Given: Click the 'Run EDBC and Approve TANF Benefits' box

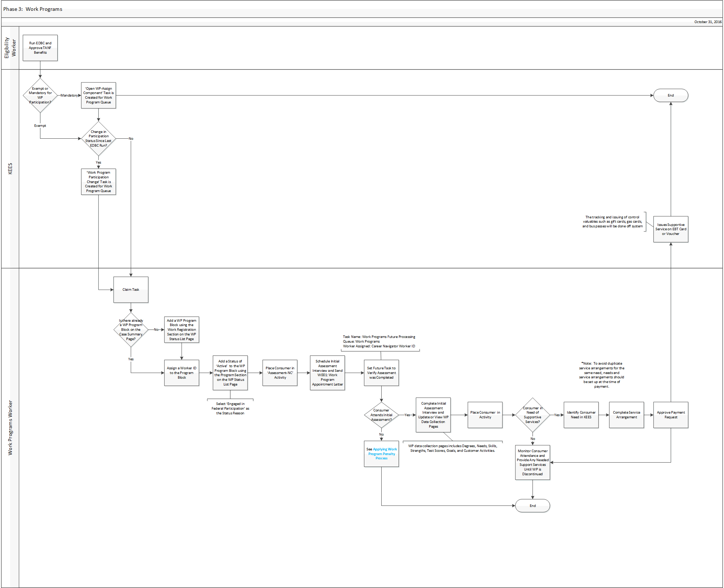Looking at the screenshot, I should (x=40, y=48).
